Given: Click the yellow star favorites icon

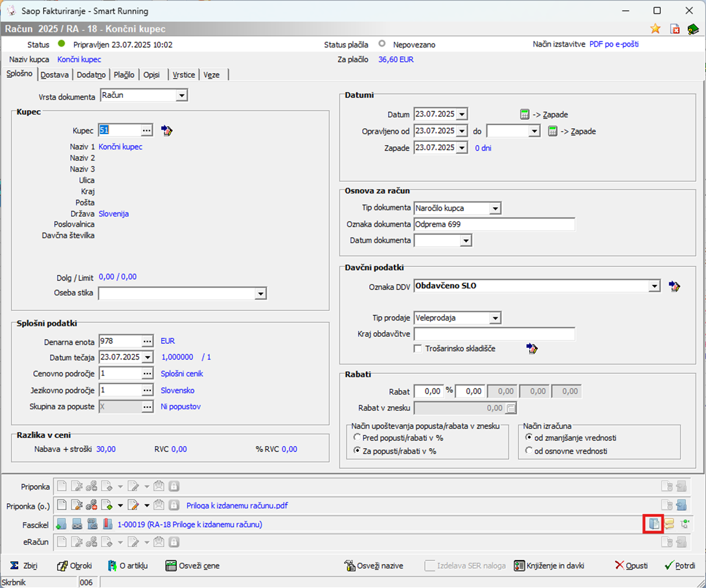Looking at the screenshot, I should pos(655,28).
